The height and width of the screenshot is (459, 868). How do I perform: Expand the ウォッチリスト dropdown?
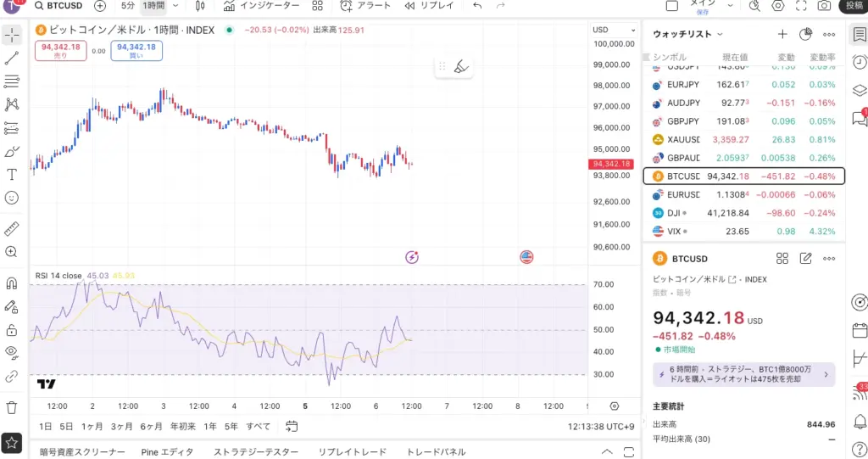(x=687, y=35)
